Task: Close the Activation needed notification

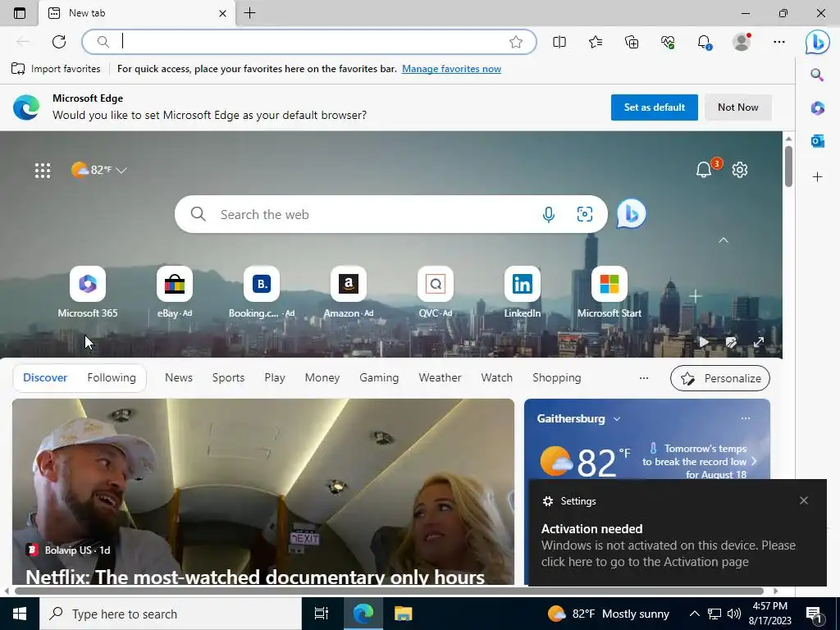Action: (804, 500)
